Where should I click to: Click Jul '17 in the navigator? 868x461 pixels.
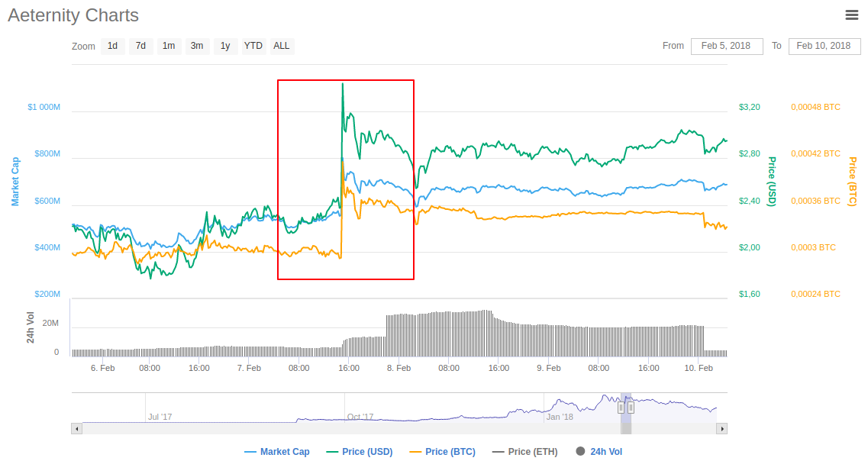160,417
